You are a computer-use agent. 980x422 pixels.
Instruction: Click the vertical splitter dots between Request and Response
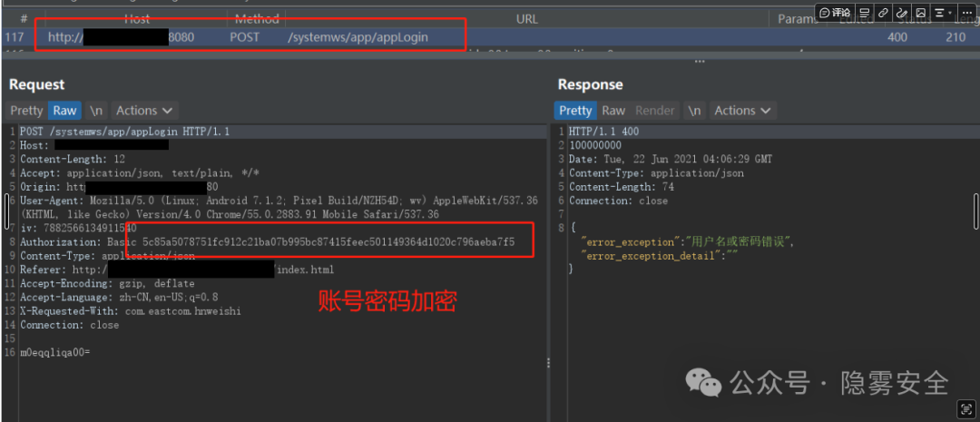[549, 363]
